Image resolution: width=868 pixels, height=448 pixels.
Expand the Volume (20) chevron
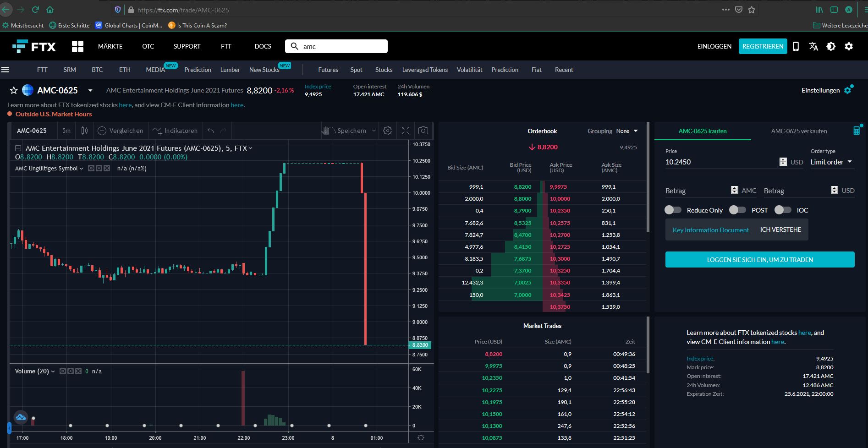tap(53, 371)
